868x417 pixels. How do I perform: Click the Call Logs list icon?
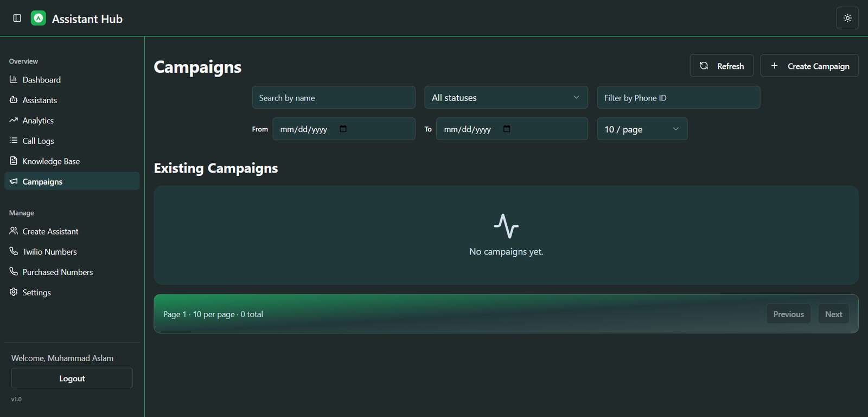(x=14, y=141)
